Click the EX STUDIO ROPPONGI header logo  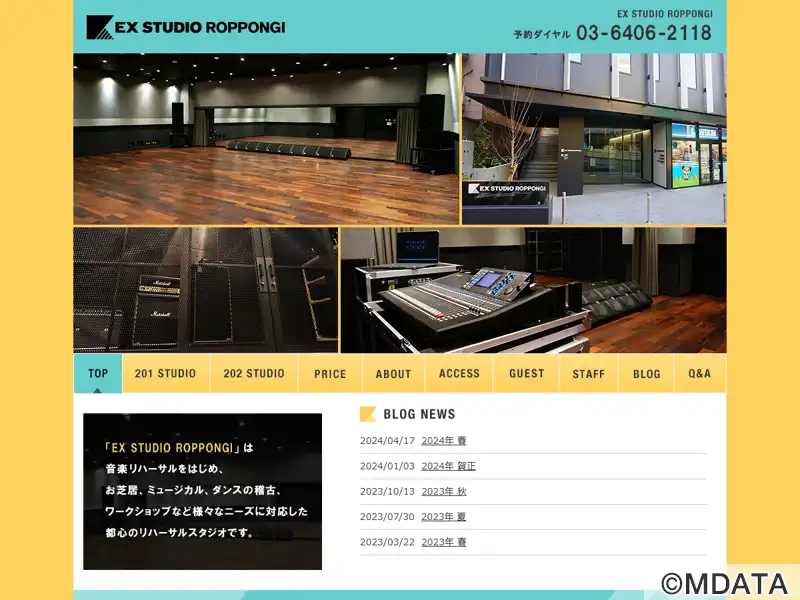tap(186, 28)
